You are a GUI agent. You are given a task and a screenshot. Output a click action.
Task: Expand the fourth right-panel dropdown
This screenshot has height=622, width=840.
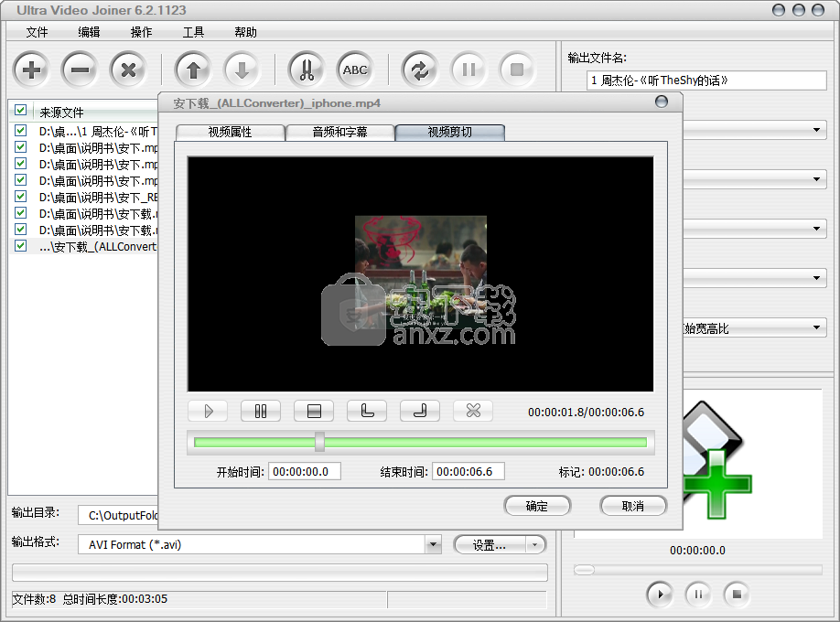pos(816,277)
